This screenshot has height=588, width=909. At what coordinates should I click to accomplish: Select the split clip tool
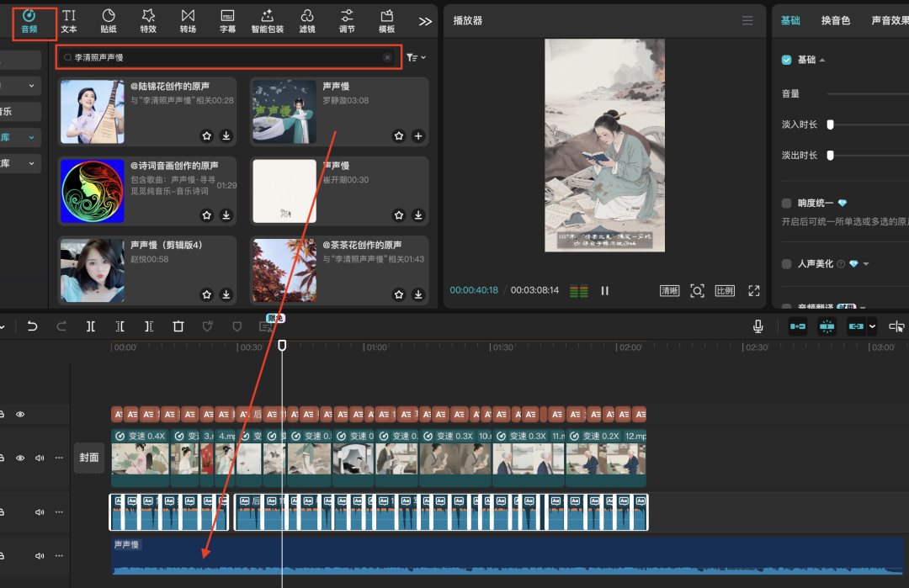91,326
